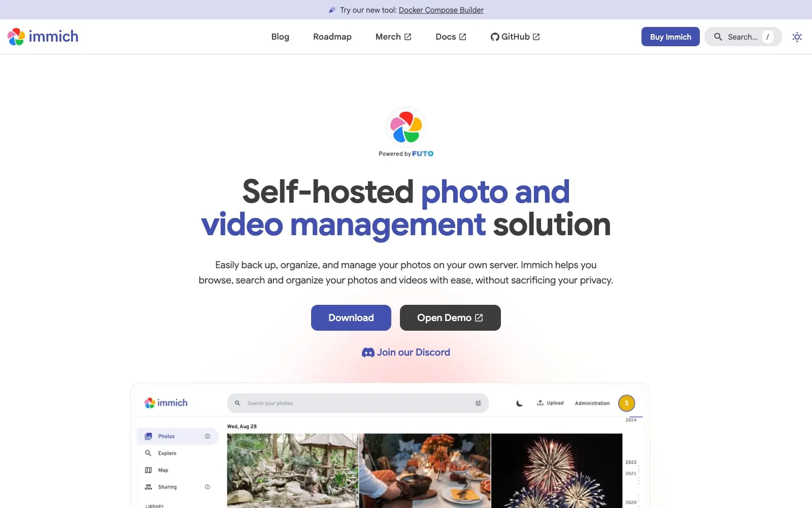Visit the GitHub repository link

tap(515, 37)
